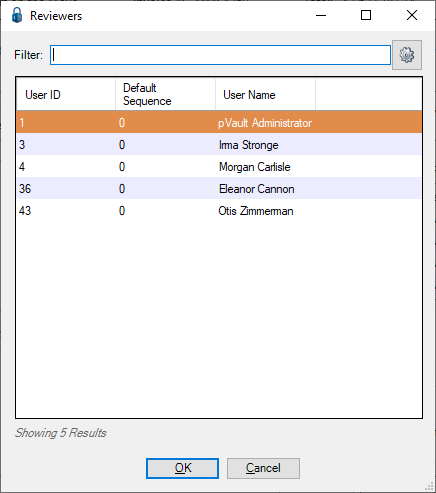Click Default Sequence value in Irma Stronge row
The width and height of the screenshot is (436, 493).
point(122,145)
